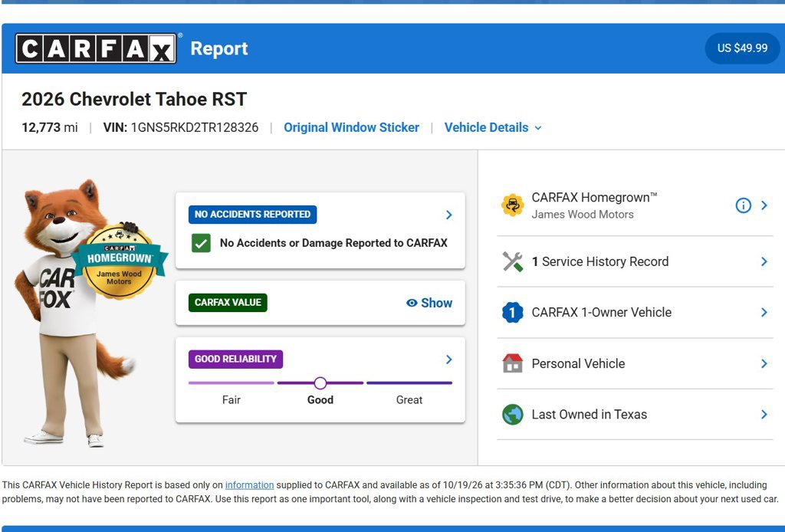Click the 2026 Chevrolet Tahoe RST title
Image resolution: width=785 pixels, height=532 pixels.
click(x=134, y=99)
